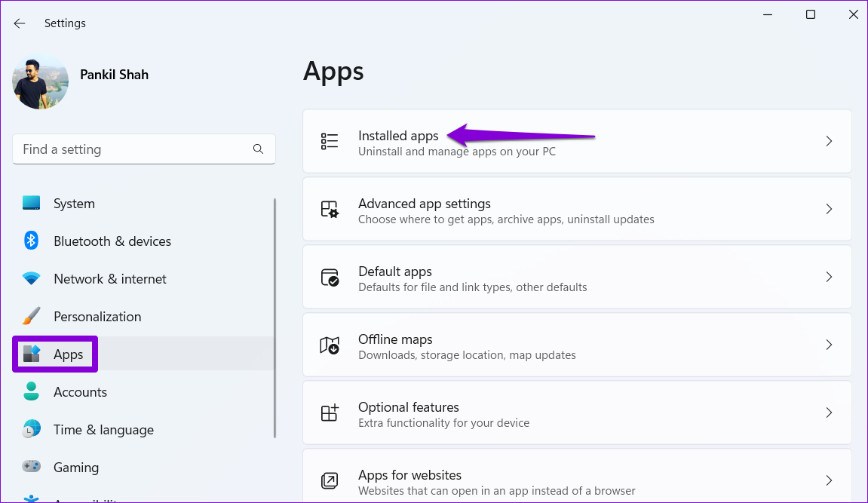Image resolution: width=868 pixels, height=503 pixels.
Task: Go back using the back arrow
Action: [x=20, y=23]
